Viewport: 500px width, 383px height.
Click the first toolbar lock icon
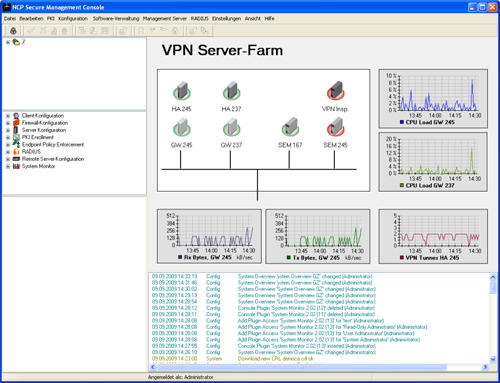[13, 31]
